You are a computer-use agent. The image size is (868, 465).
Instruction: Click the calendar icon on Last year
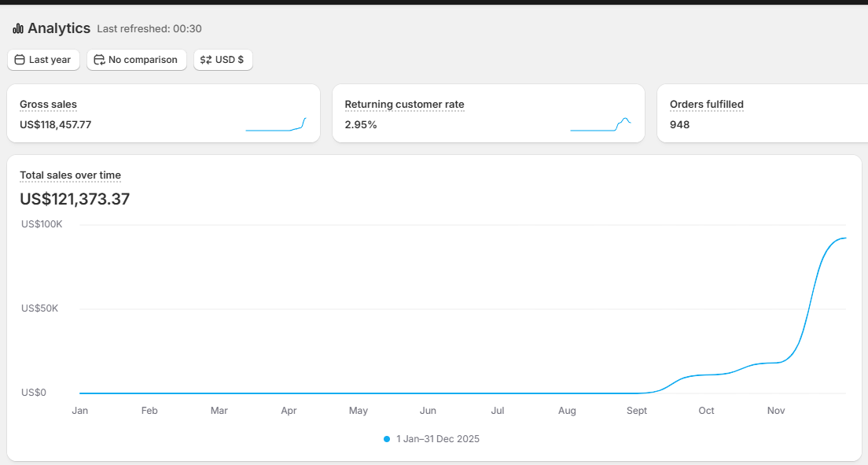(20, 60)
